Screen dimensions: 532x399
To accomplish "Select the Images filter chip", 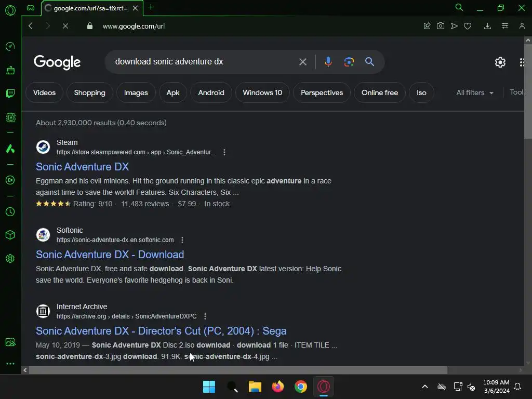I will [136, 92].
